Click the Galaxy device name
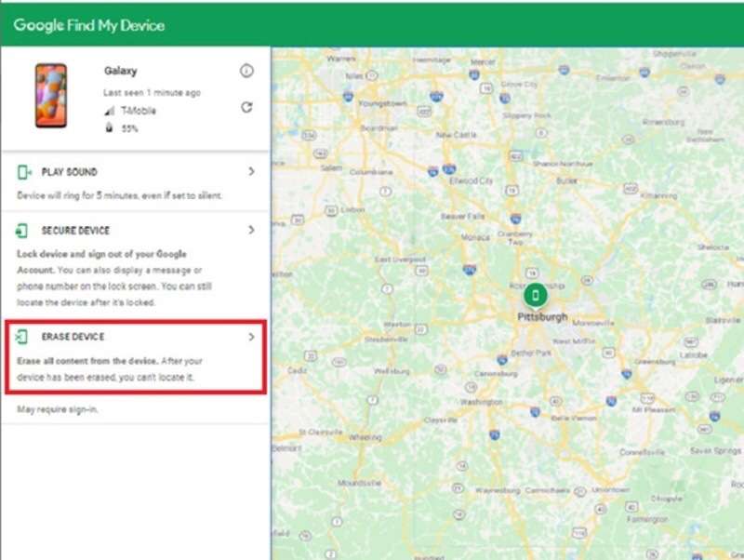The width and height of the screenshot is (744, 560). (x=121, y=71)
